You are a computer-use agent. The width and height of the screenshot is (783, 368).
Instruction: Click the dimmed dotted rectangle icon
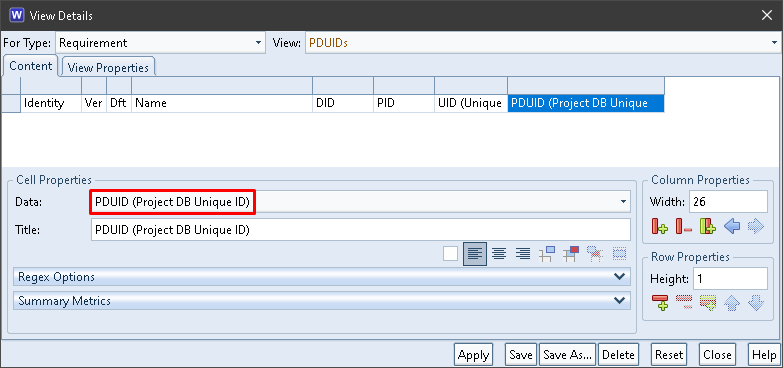click(x=619, y=254)
